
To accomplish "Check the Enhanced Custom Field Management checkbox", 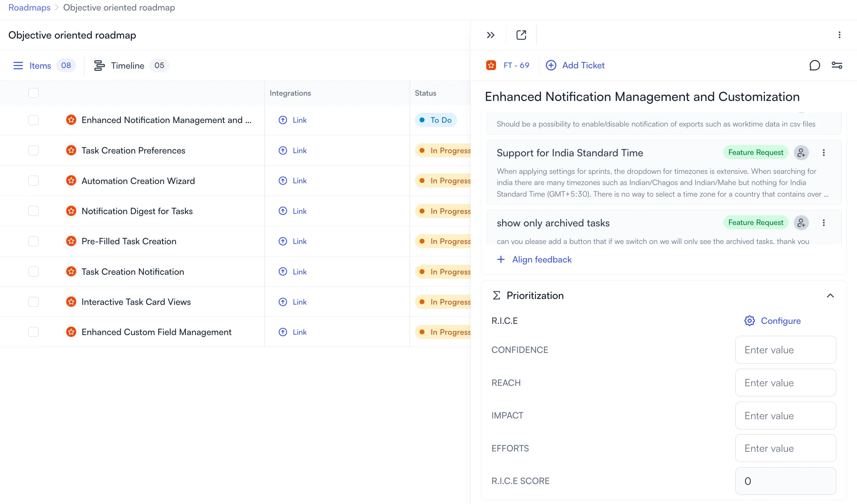I will click(33, 332).
